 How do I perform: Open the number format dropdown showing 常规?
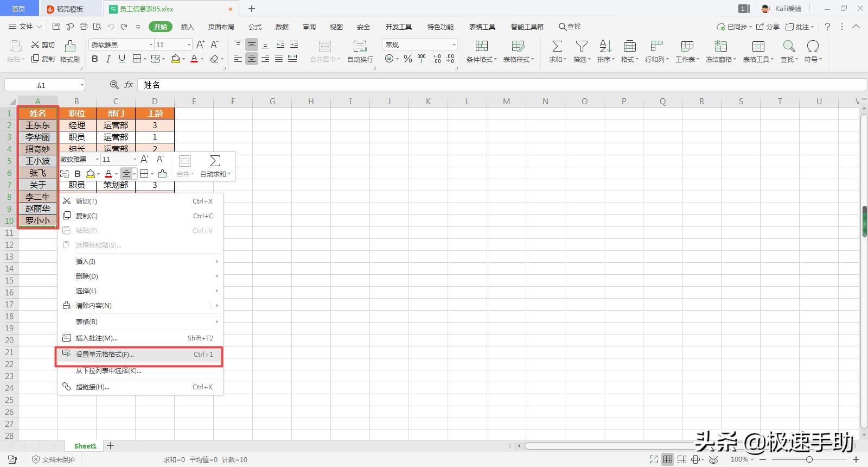coord(454,45)
